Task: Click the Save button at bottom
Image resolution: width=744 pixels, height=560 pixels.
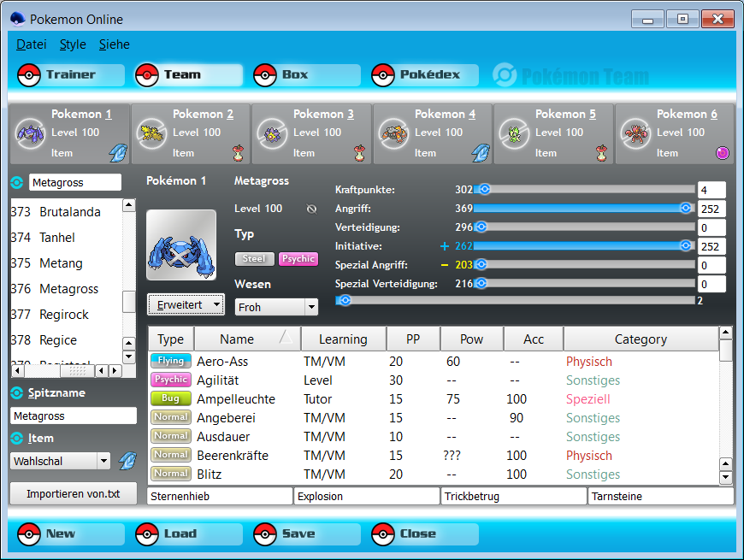Action: tap(297, 534)
